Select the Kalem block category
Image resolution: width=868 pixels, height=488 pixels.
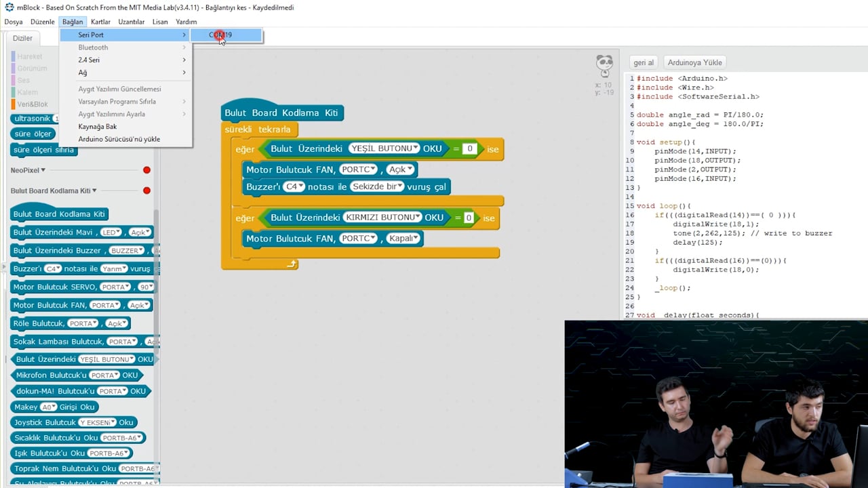[25, 92]
